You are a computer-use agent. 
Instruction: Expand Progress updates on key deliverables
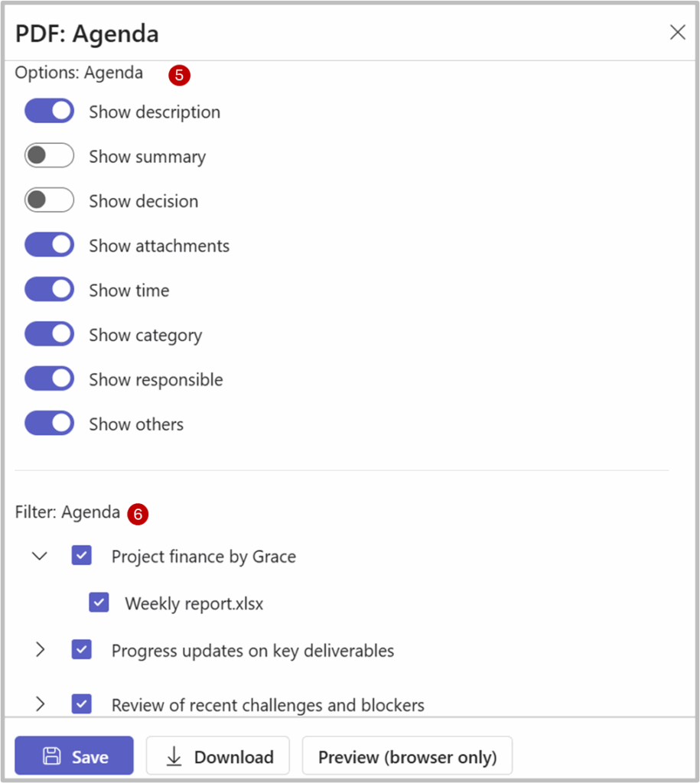40,650
